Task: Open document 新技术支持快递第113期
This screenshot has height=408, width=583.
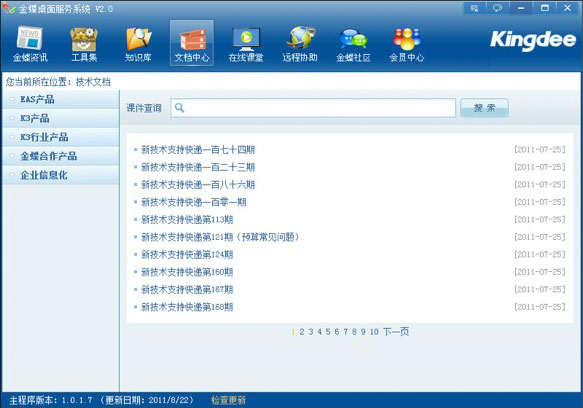Action: [x=187, y=219]
